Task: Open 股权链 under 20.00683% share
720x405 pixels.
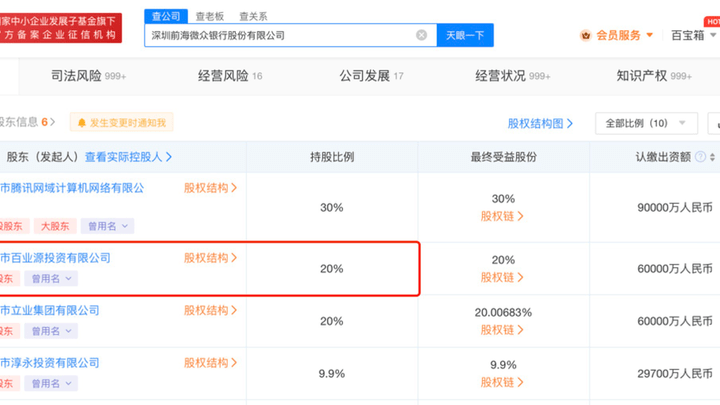Action: 502,330
